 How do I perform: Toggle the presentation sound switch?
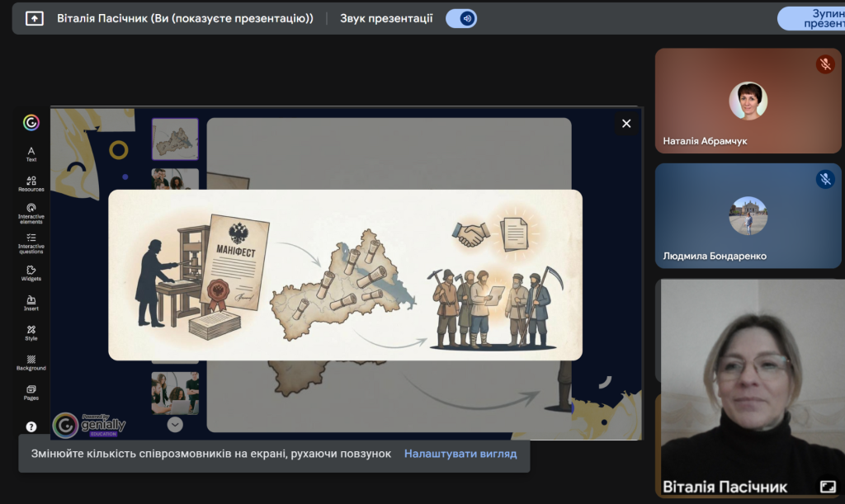(461, 18)
